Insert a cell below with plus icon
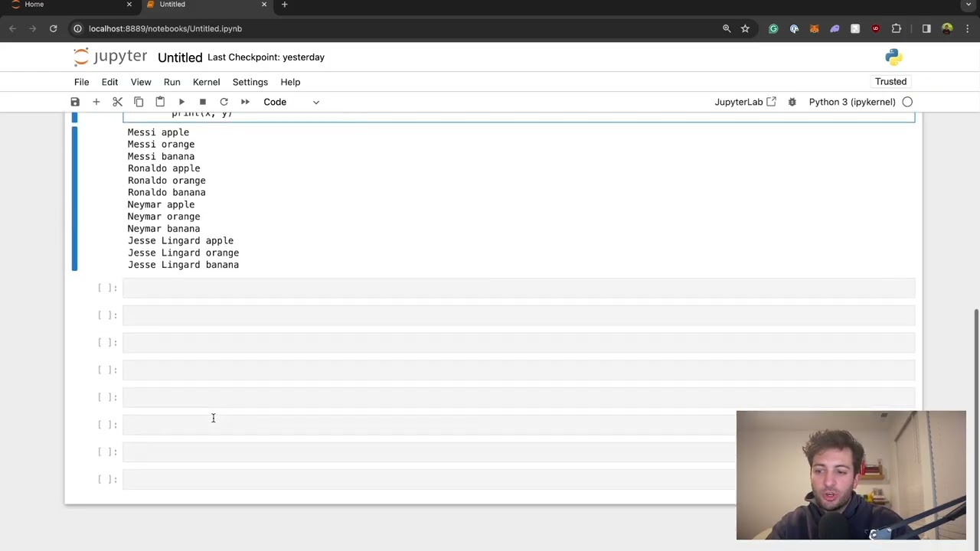Viewport: 980px width, 551px height. (96, 102)
